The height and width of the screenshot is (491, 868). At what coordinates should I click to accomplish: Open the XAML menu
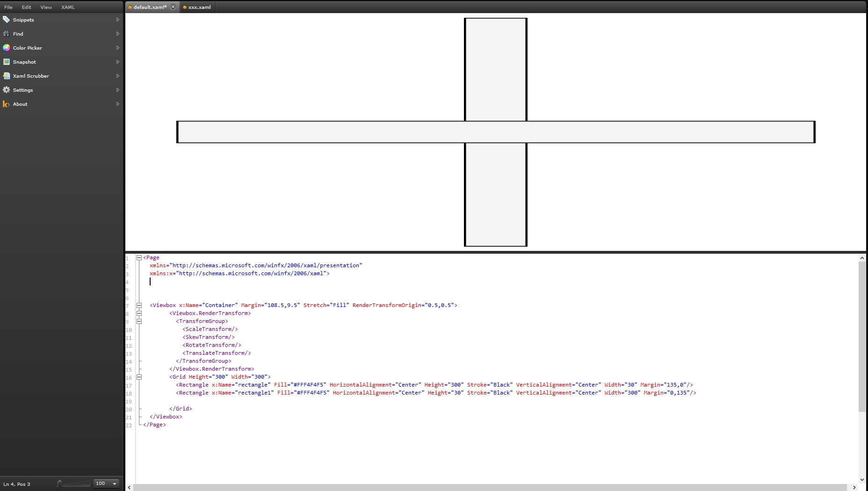pyautogui.click(x=68, y=7)
